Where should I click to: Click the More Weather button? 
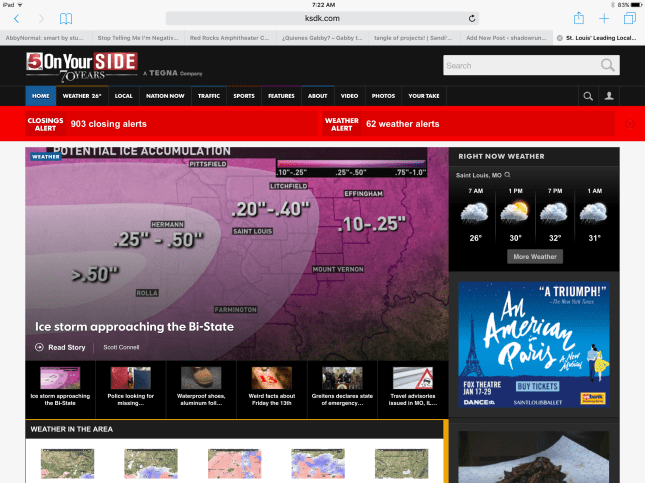click(x=535, y=256)
